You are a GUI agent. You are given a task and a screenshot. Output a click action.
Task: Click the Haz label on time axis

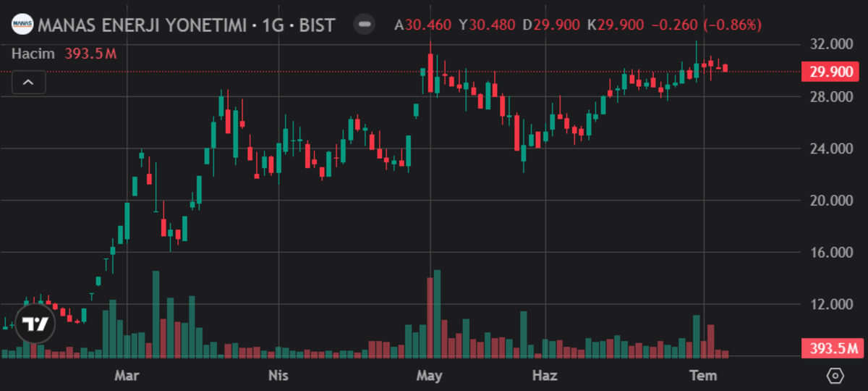coord(545,376)
